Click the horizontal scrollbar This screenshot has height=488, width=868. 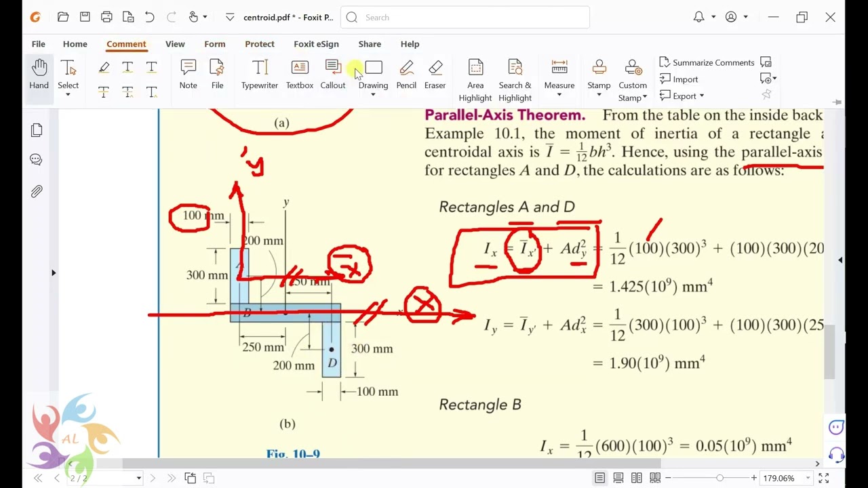(x=391, y=464)
